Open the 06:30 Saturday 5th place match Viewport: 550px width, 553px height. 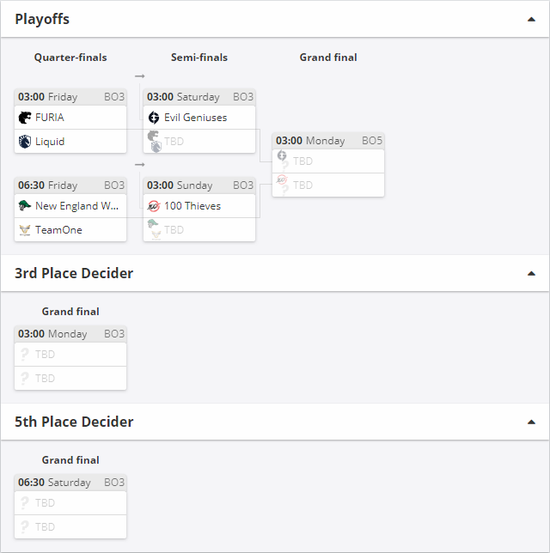pyautogui.click(x=71, y=482)
